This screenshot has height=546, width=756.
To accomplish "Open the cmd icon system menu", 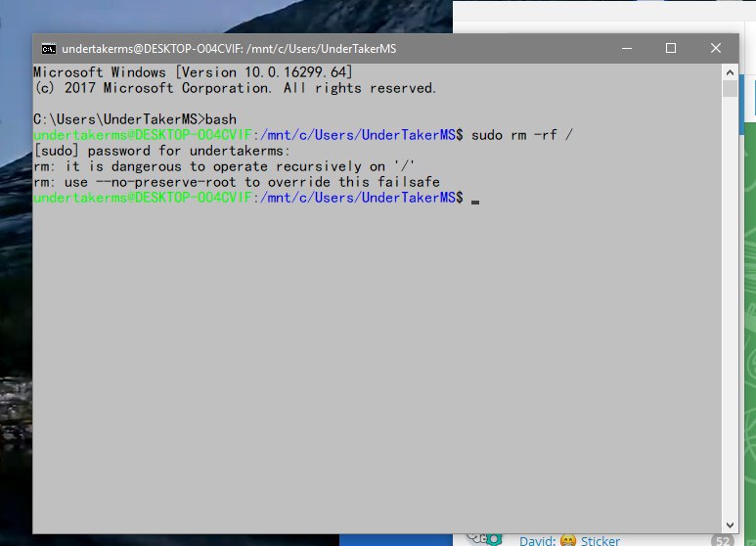I will pyautogui.click(x=48, y=49).
